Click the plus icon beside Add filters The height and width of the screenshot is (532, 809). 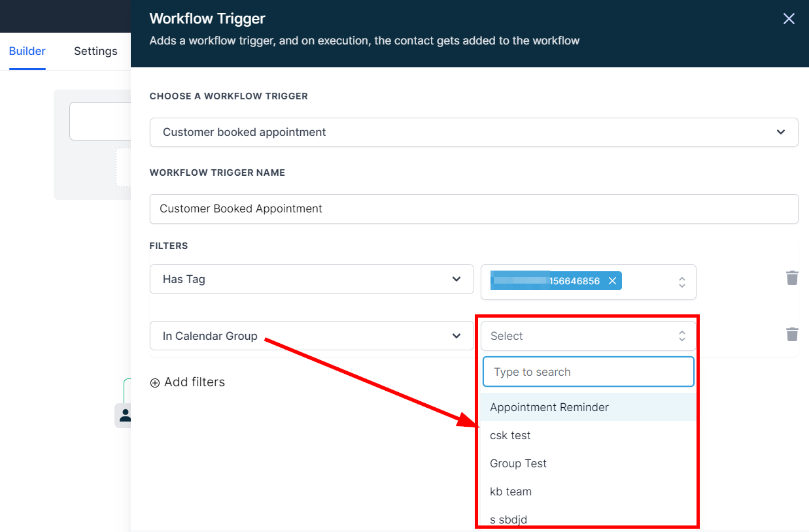155,383
